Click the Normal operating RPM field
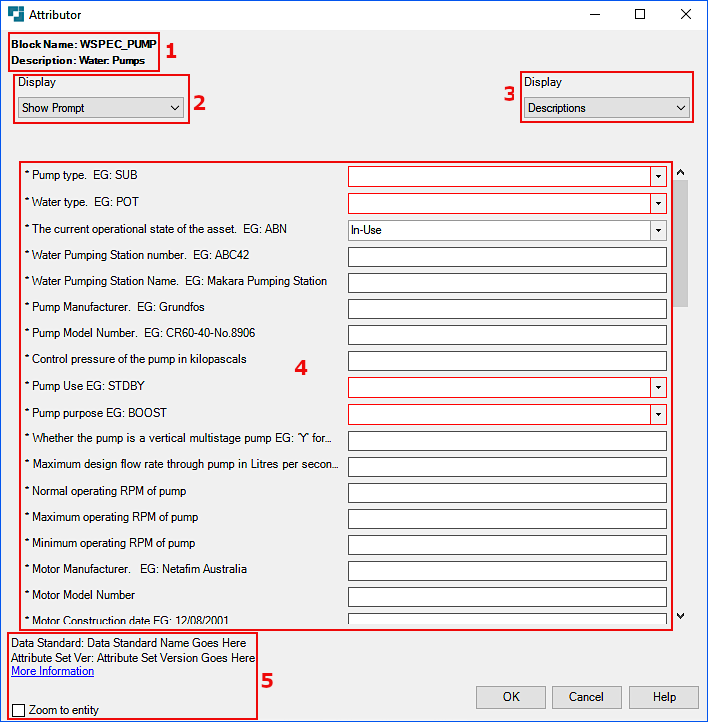708x722 pixels. (x=507, y=492)
